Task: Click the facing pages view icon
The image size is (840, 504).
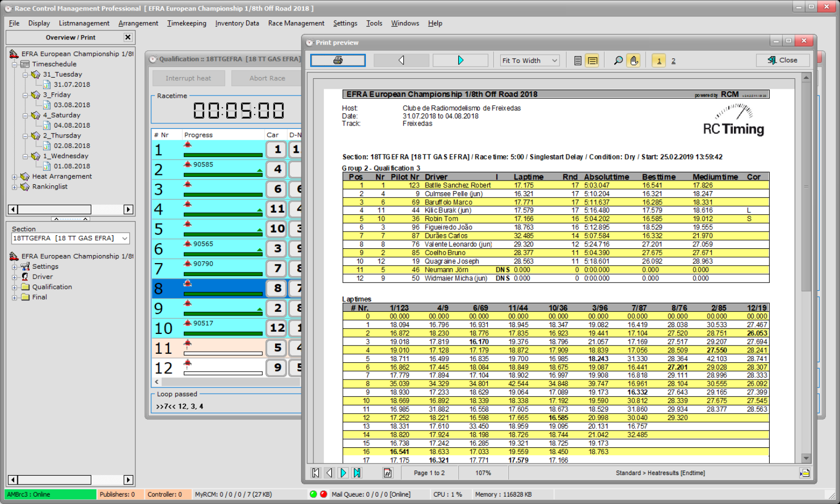Action: click(592, 60)
